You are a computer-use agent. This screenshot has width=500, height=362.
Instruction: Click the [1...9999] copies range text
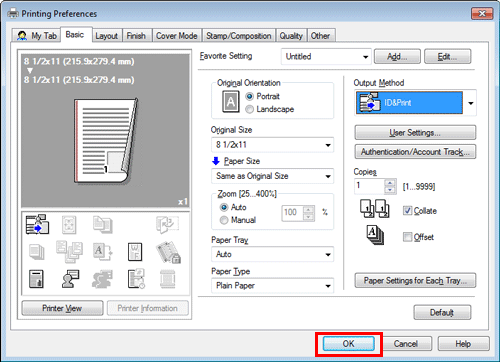[419, 187]
